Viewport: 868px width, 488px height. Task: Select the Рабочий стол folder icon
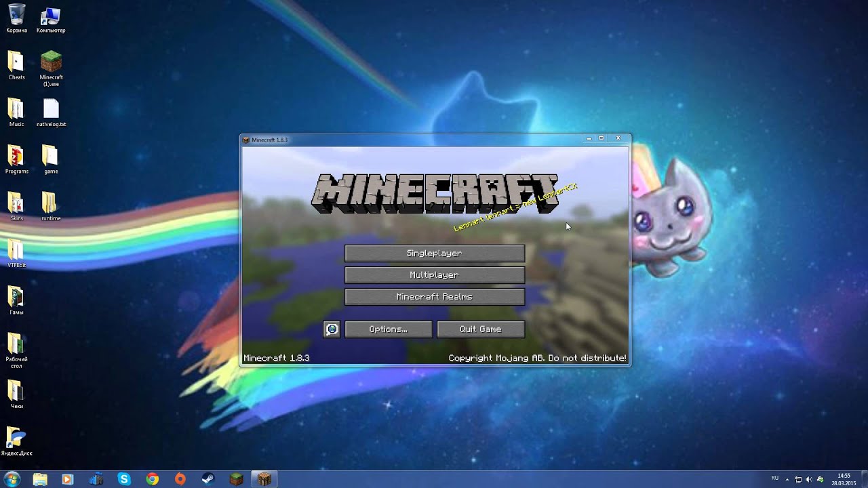[x=16, y=350]
